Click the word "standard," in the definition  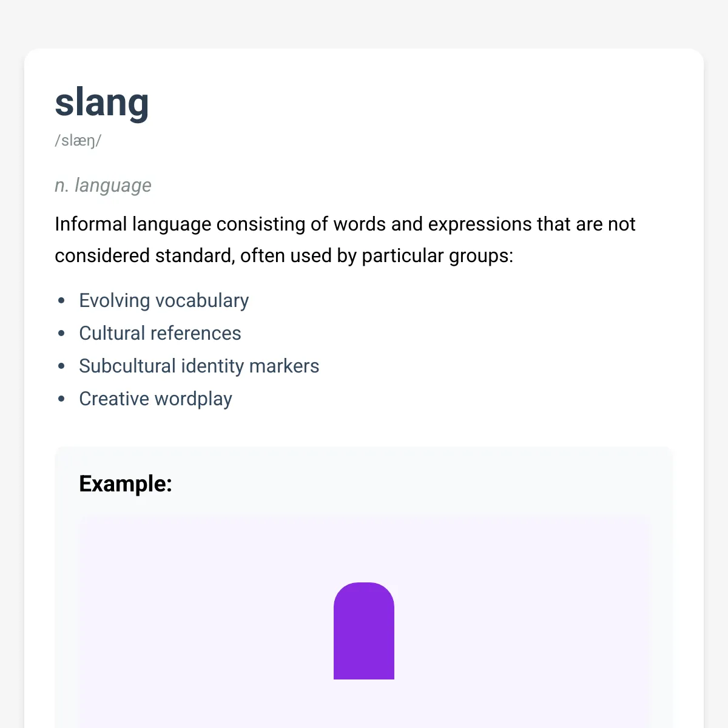195,256
